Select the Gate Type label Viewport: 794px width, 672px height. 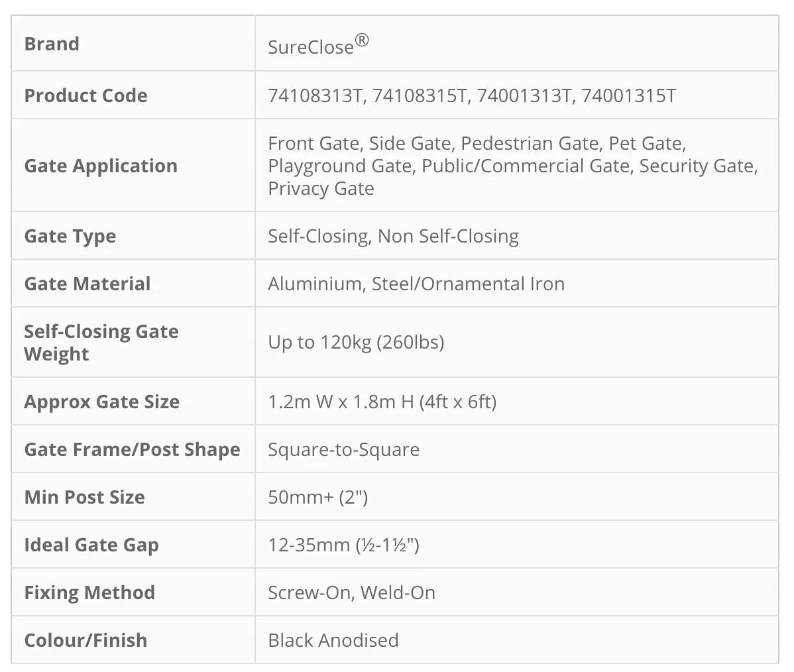point(70,236)
